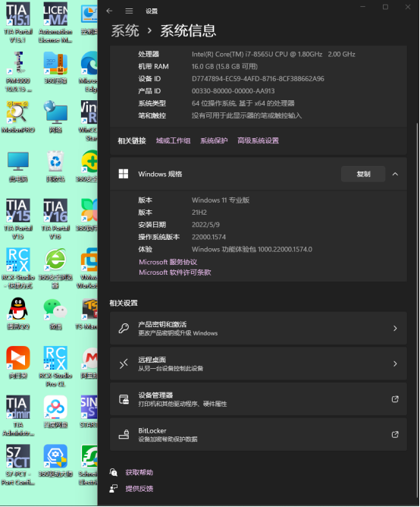Screen dimensions: 420x507
Task: Copy Windows 规格 with 复制 button
Action: tap(363, 174)
